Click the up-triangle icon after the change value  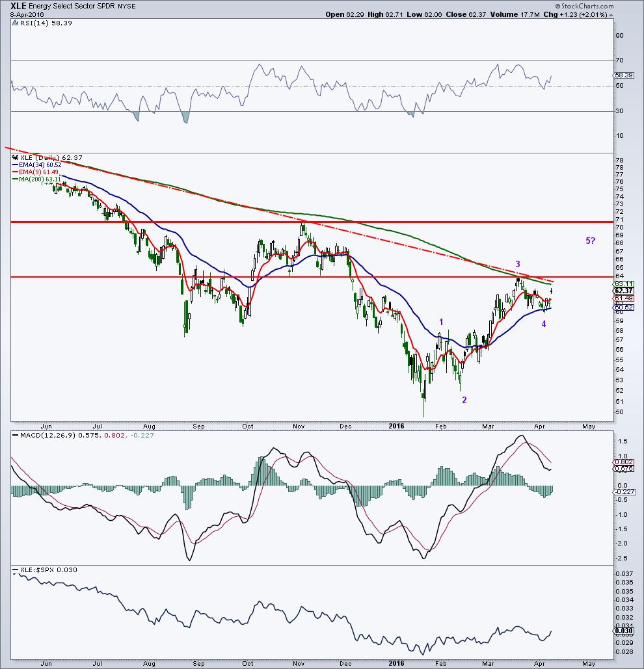point(611,15)
